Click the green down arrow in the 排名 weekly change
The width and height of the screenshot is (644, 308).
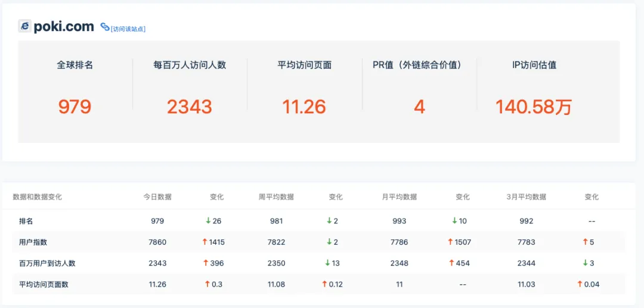tap(329, 221)
